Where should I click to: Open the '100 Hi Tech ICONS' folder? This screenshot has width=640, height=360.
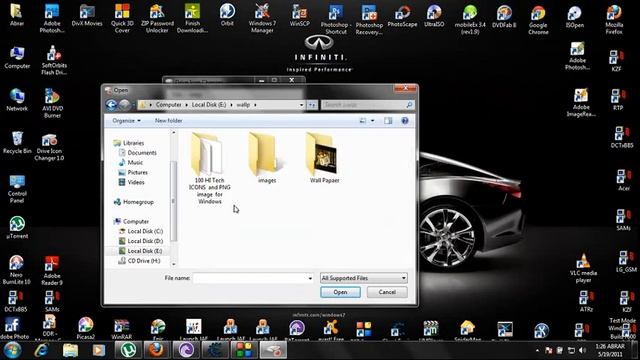click(209, 167)
